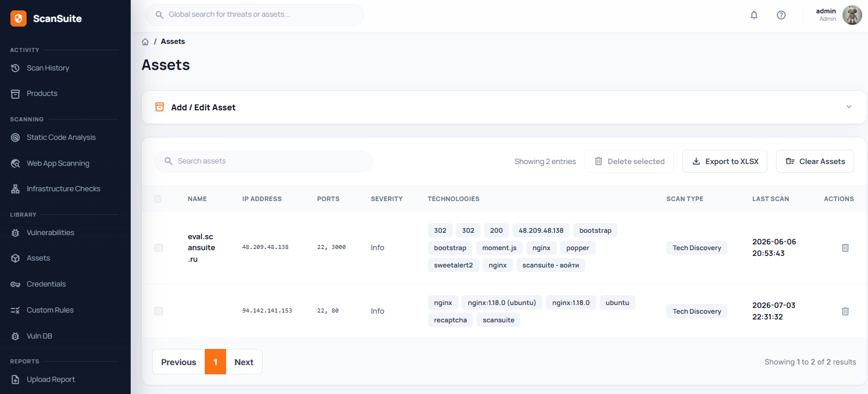Open the help question mark icon
Screen dimensions: 868x394
pos(781,15)
